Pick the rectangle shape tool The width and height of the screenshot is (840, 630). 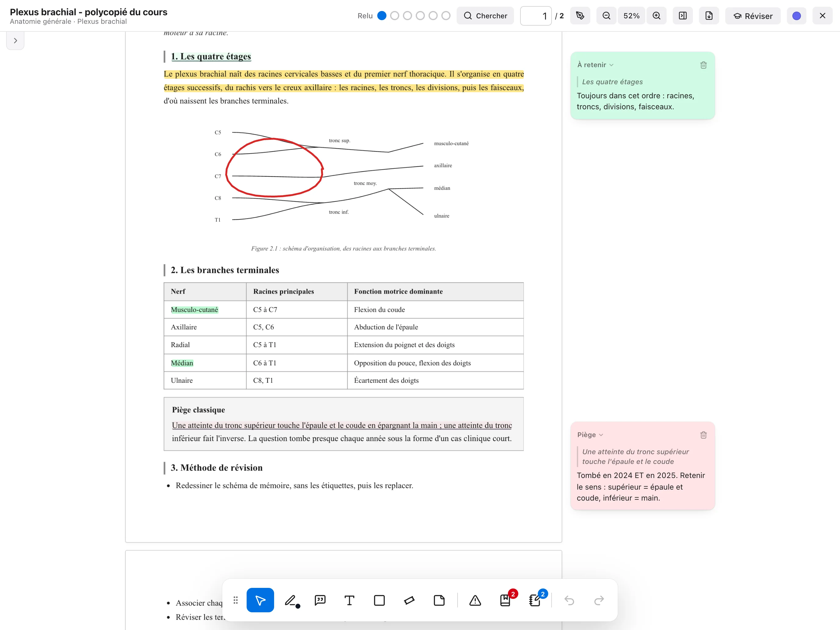tap(379, 600)
